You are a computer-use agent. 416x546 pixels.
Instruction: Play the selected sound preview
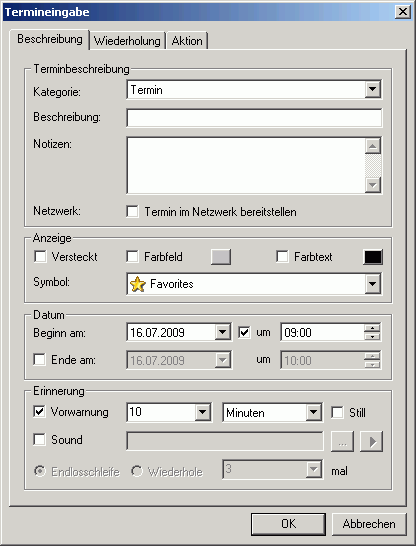tap(371, 441)
